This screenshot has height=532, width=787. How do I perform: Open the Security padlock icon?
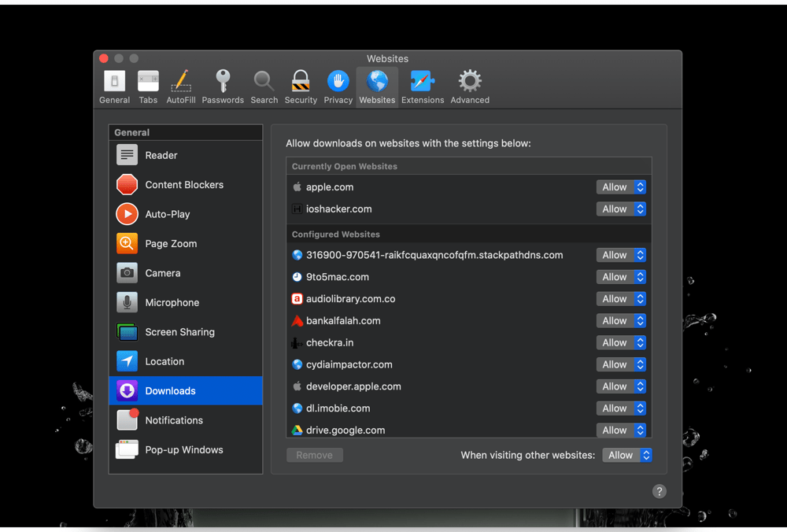click(x=301, y=81)
